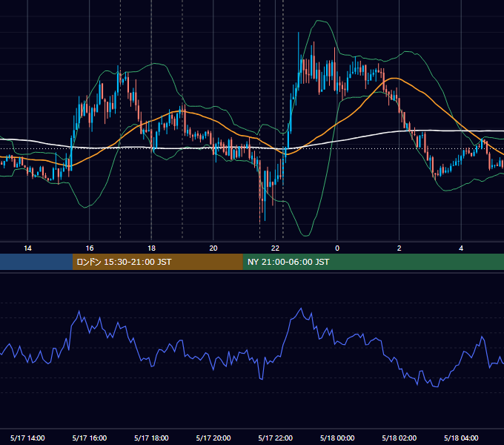Click the 5/17 14:00 time label
Screen dimensions: 504x445
[x=27, y=438]
